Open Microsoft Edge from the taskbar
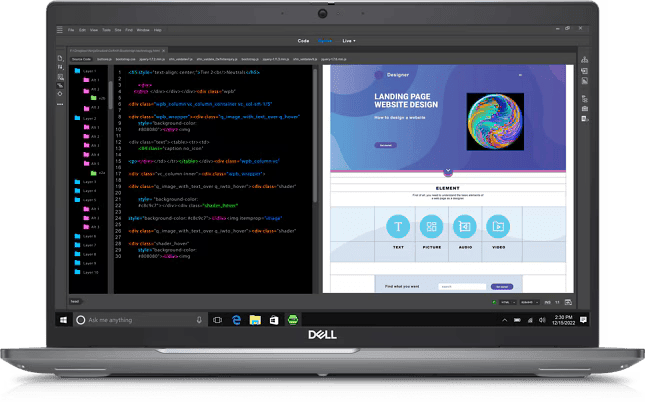Image resolution: width=645 pixels, height=402 pixels. point(236,320)
